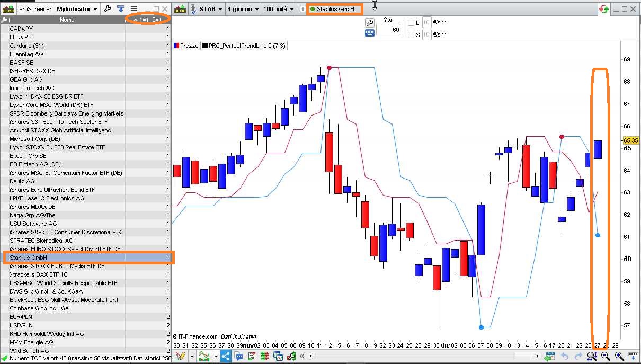Click scrollbar right arrow below chart
641x364 pixels.
point(537,356)
